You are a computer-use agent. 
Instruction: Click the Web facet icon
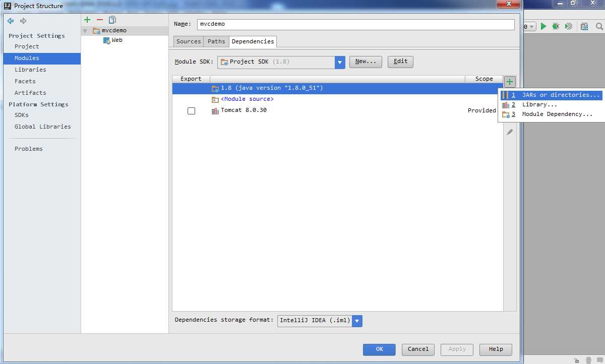click(107, 40)
